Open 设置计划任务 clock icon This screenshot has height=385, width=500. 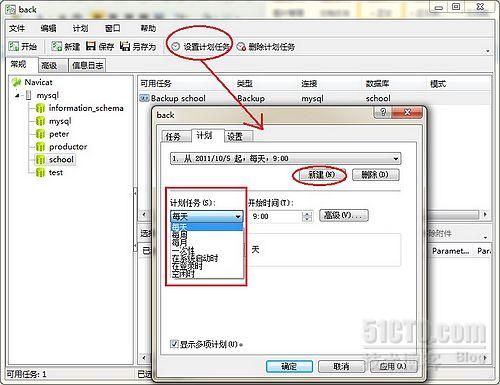click(176, 46)
